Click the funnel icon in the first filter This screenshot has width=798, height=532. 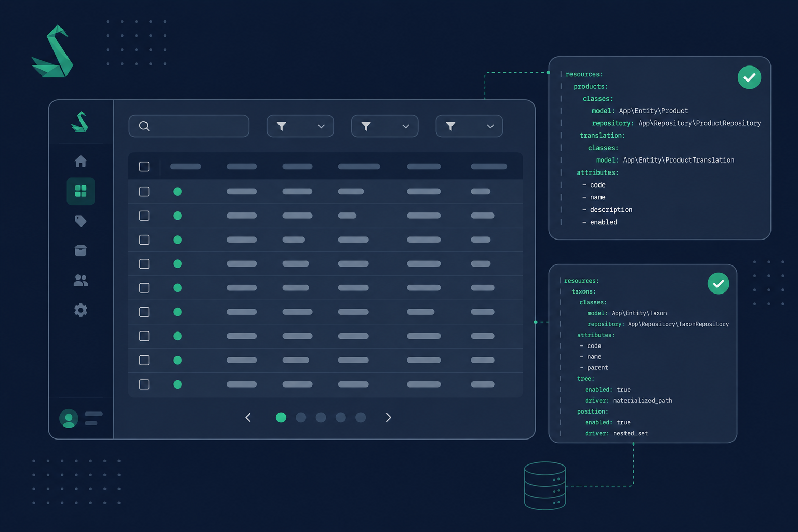(x=281, y=126)
